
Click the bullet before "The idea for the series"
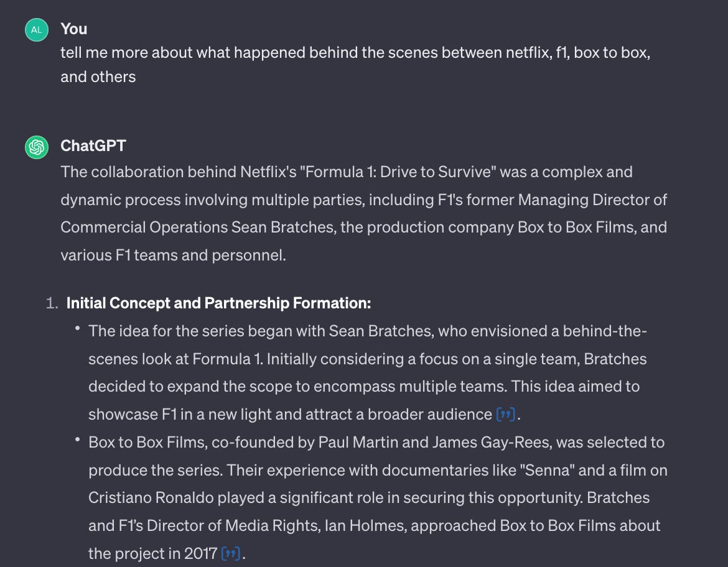pyautogui.click(x=78, y=328)
